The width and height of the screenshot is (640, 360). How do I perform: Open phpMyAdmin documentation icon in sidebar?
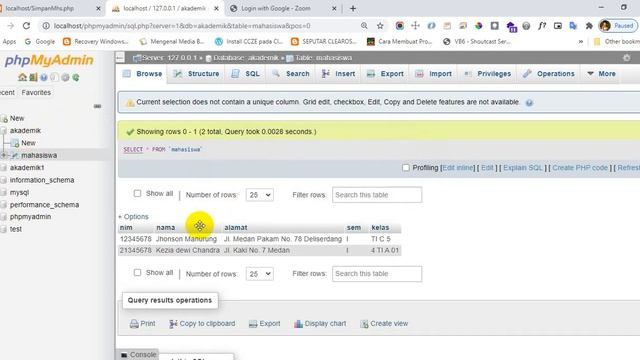coord(44,77)
